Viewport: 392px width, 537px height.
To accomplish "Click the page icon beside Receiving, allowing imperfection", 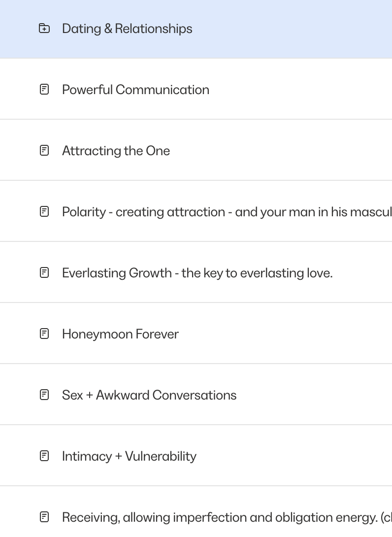I will (44, 517).
